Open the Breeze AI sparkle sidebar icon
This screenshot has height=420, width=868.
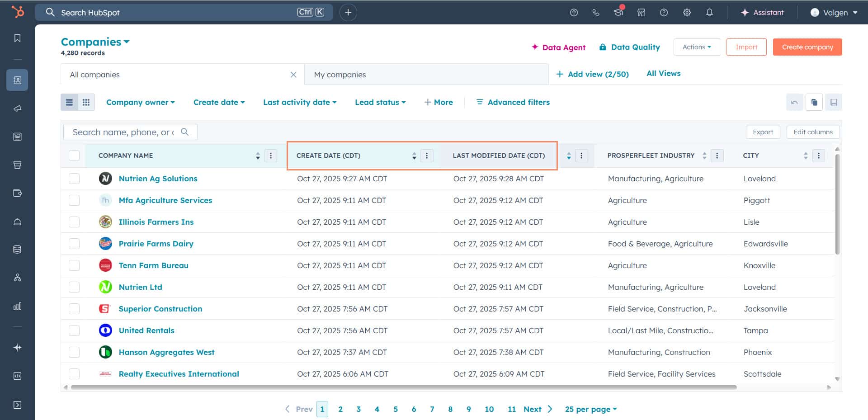click(x=17, y=348)
